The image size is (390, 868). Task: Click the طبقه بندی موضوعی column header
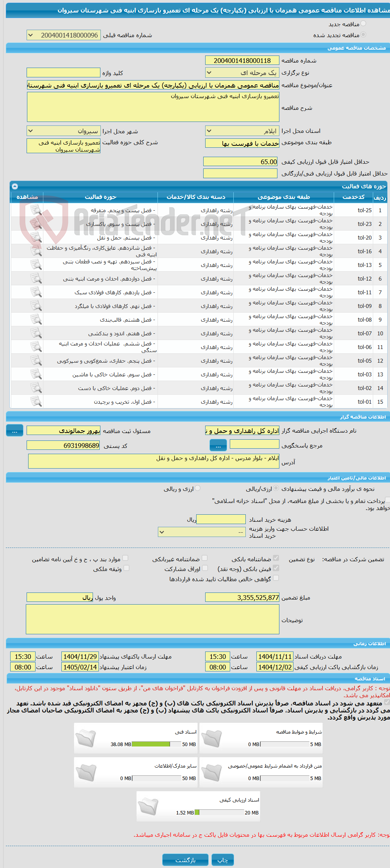click(284, 197)
